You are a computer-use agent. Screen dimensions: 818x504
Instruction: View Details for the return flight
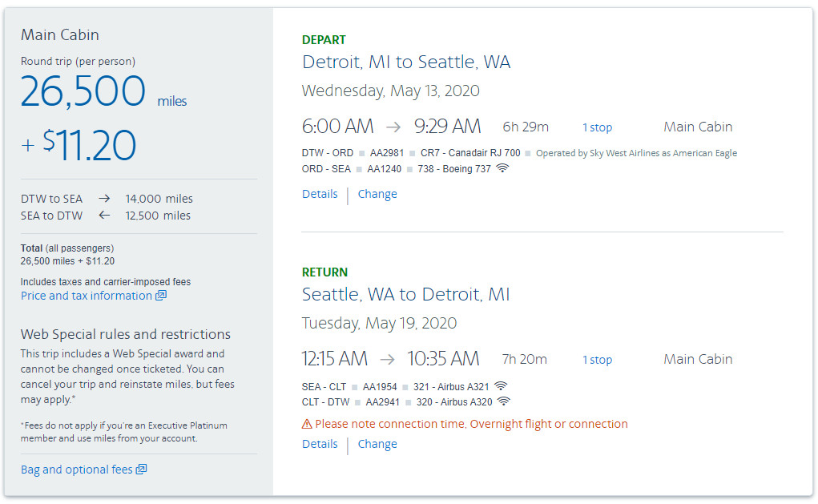320,444
